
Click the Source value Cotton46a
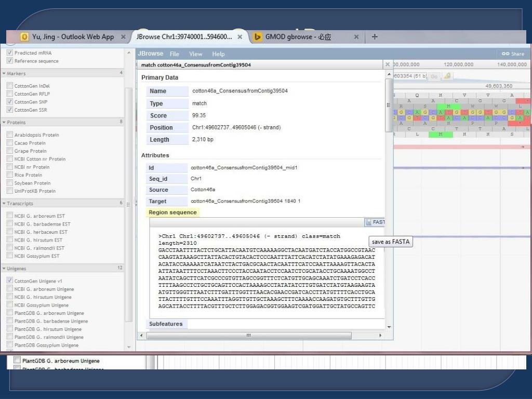pyautogui.click(x=203, y=189)
